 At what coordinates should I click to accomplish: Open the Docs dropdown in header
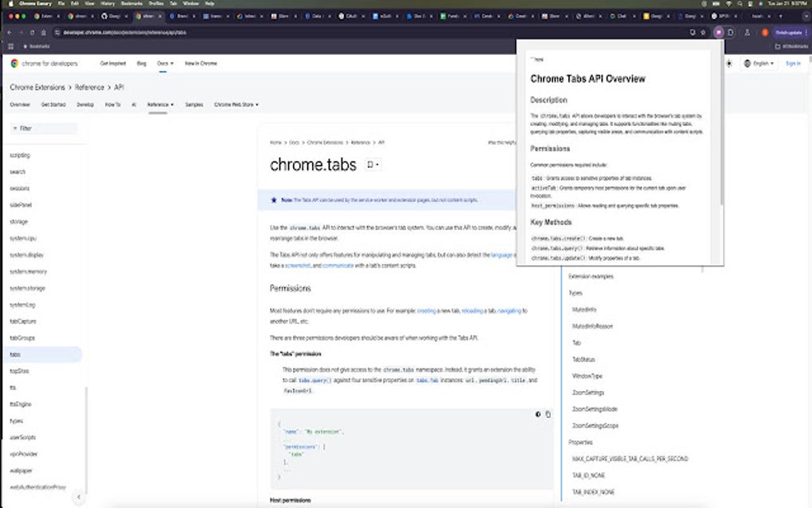[164, 63]
